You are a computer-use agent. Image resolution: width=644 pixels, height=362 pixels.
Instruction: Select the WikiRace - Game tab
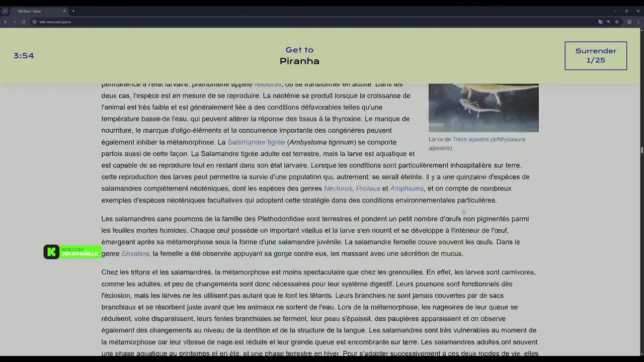click(x=39, y=11)
